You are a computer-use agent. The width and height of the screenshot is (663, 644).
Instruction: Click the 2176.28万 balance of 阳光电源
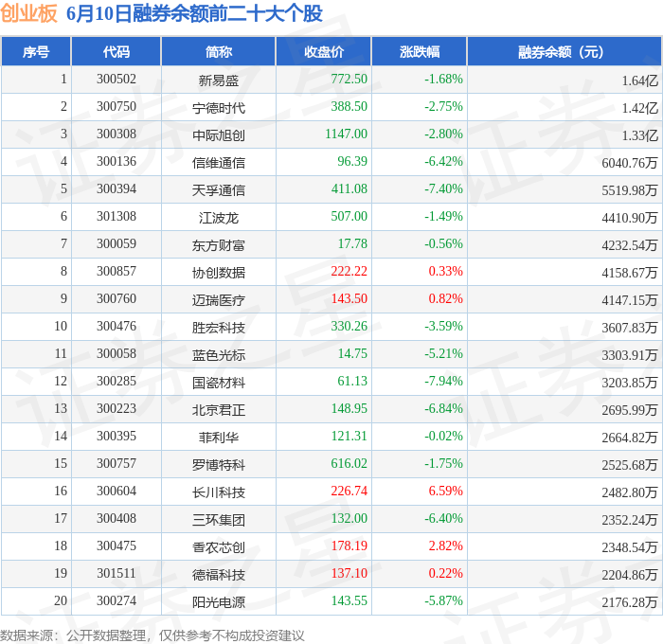tap(630, 602)
